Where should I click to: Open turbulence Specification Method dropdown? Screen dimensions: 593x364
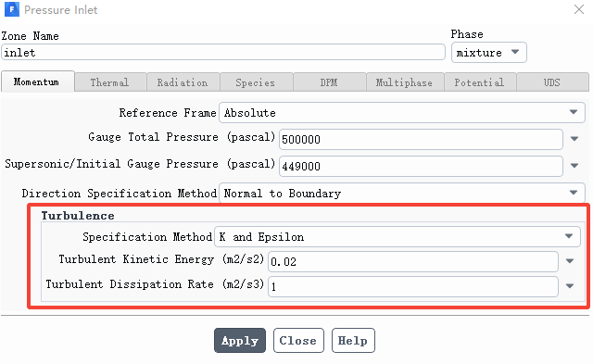397,236
